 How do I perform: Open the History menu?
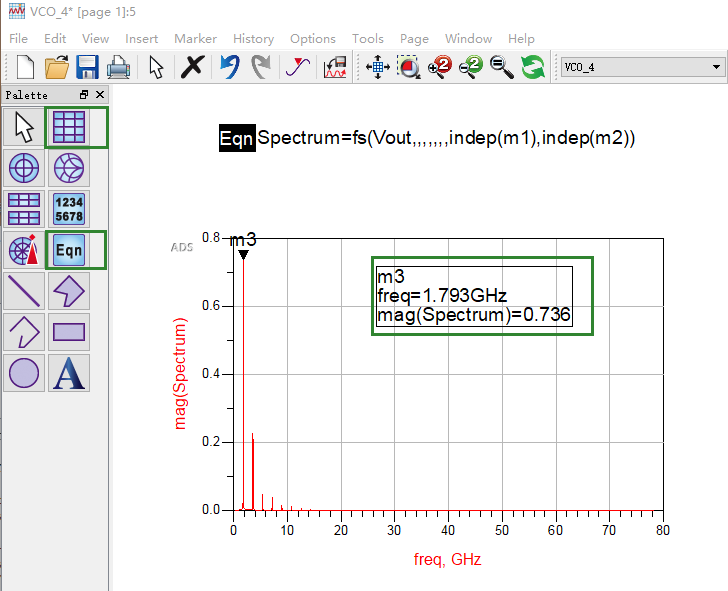(254, 39)
